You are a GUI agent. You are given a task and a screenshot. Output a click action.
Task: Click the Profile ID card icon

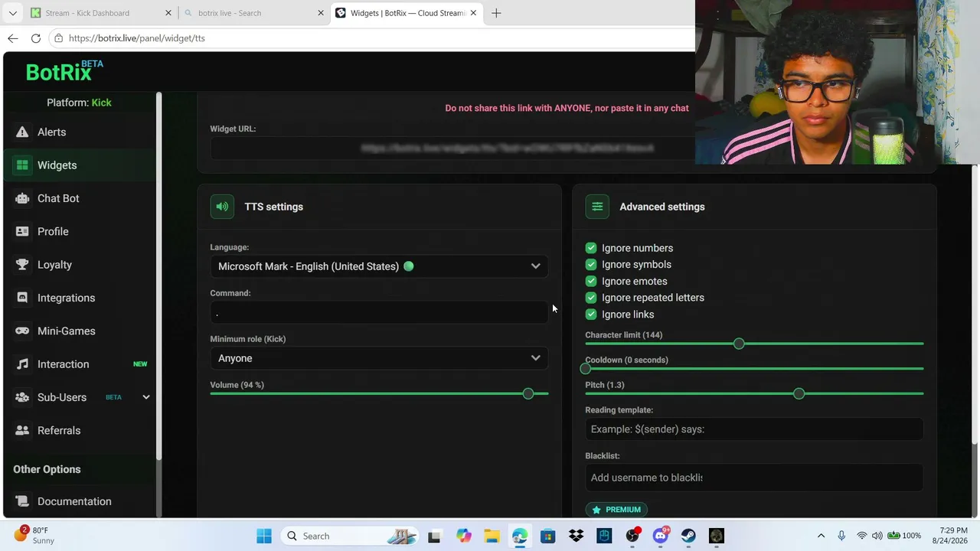coord(22,232)
